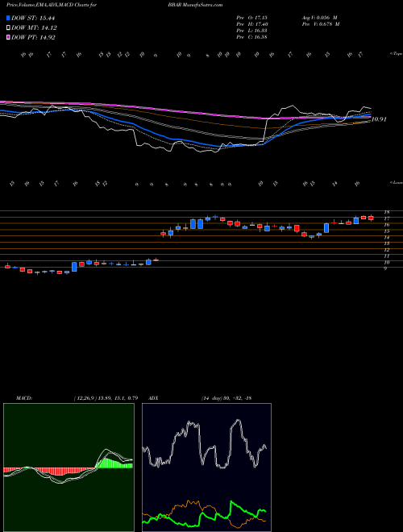Click the price axis label 14
The image size is (403, 532).
[386, 237]
